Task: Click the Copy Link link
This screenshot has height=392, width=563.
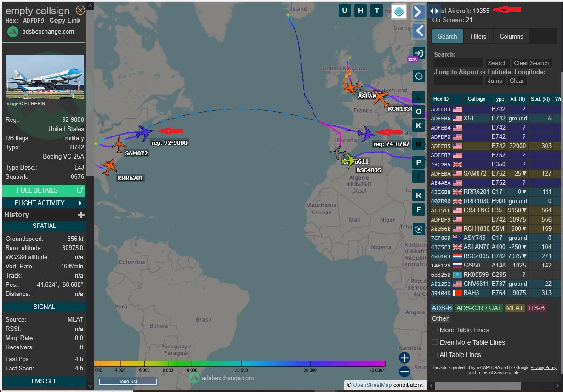Action: pos(65,20)
